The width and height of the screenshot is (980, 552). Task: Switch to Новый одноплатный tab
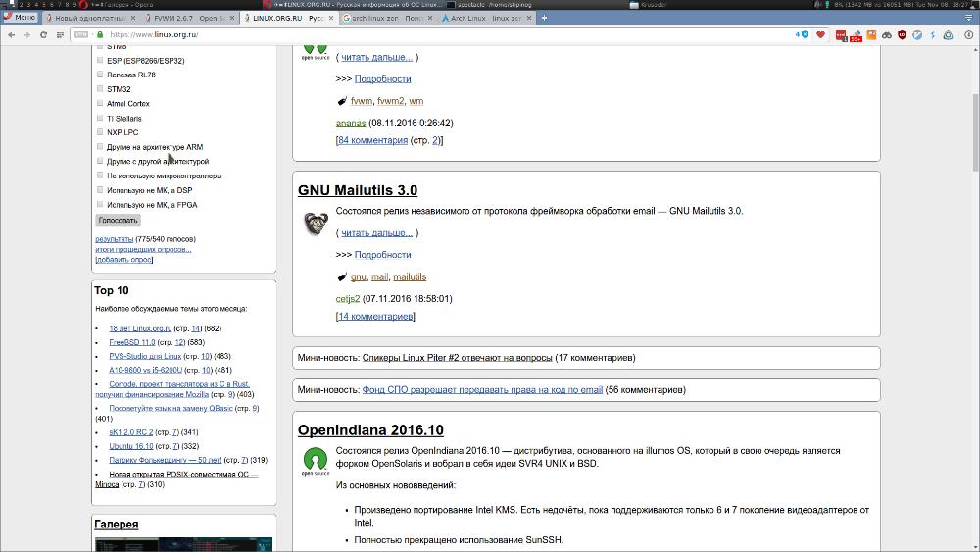point(89,18)
